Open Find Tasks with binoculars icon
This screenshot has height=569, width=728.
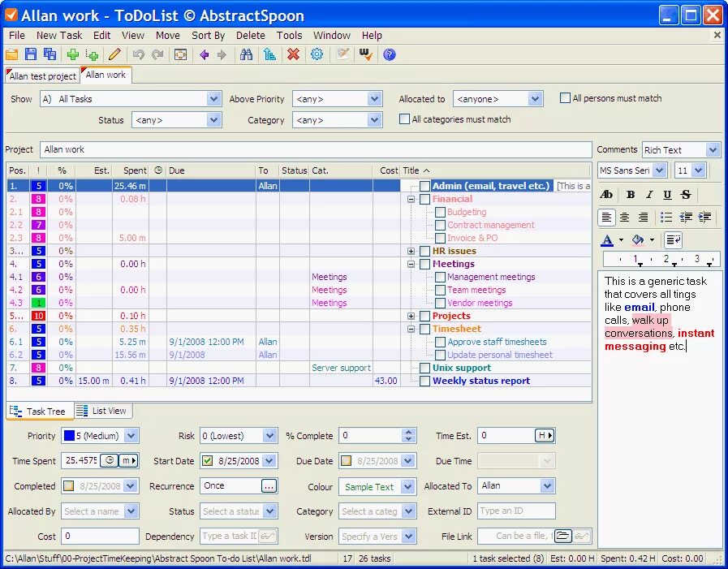tap(246, 54)
